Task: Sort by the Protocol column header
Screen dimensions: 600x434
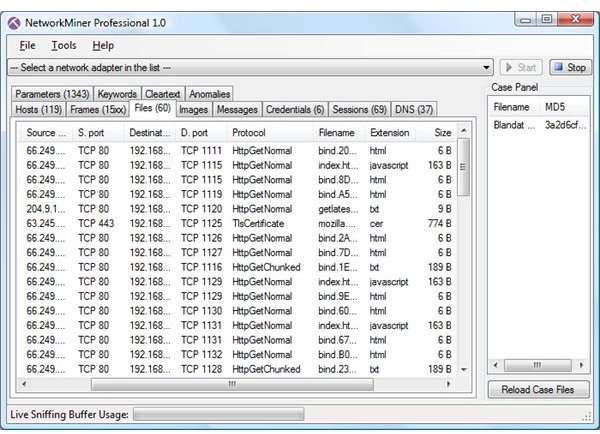Action: coord(270,133)
